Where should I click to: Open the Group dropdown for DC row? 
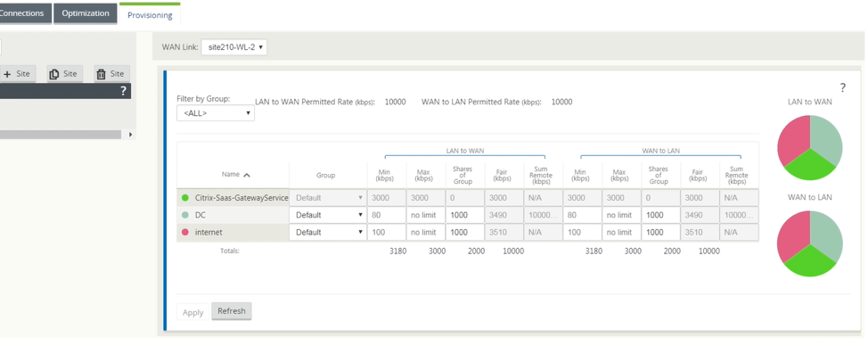click(x=328, y=215)
